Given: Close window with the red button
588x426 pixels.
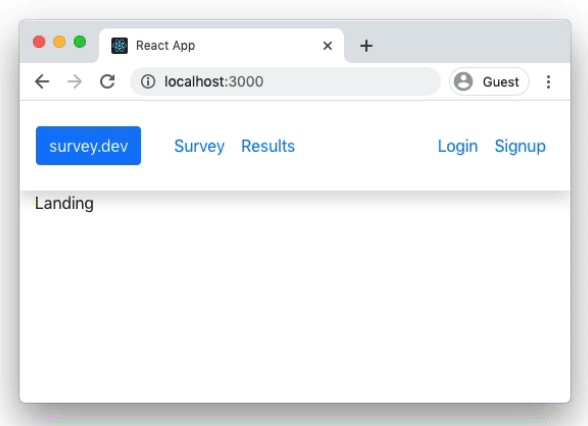Looking at the screenshot, I should [x=39, y=42].
